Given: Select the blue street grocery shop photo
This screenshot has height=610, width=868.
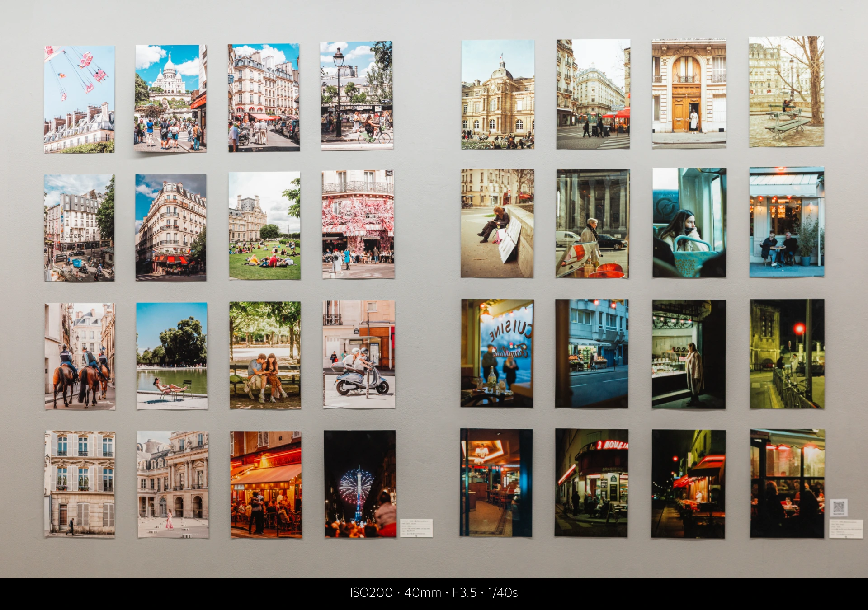Looking at the screenshot, I should (592, 353).
